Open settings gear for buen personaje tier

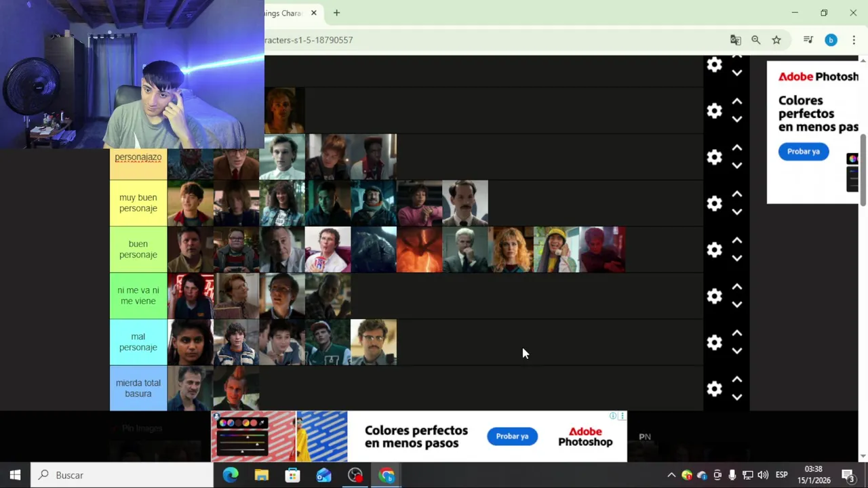(x=714, y=249)
